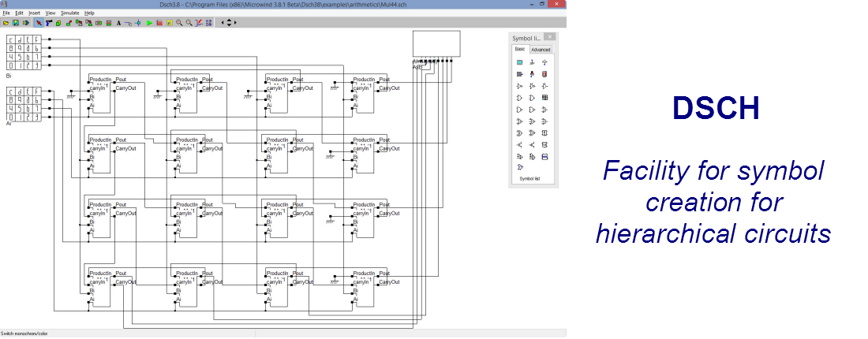Viewport: 868px width, 339px height.
Task: Open the Insert menu
Action: (x=34, y=13)
